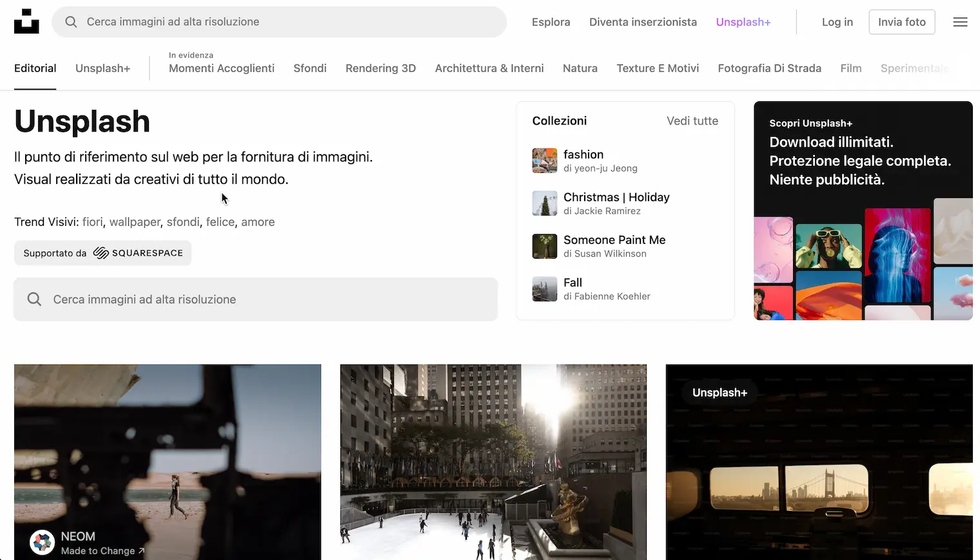Click the amore trend link

[x=258, y=222]
